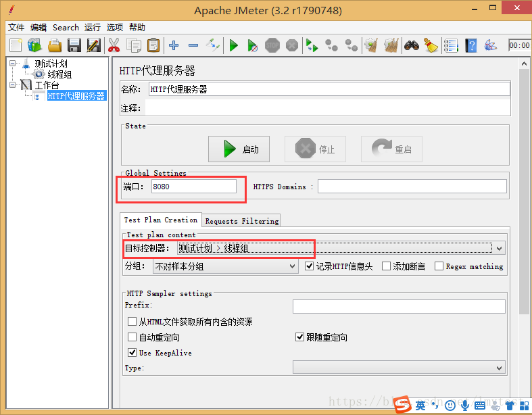Viewport: 532px width, 415px height.
Task: Enable the 自动重定向 checkbox
Action: pos(132,337)
